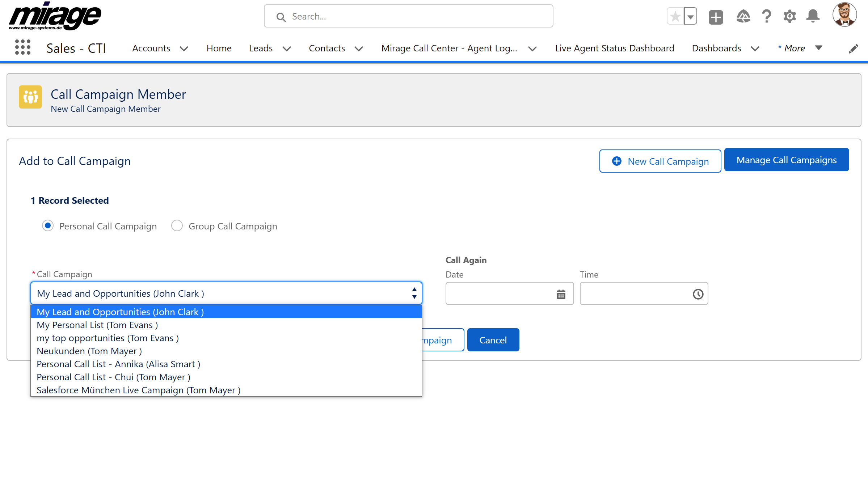Open the Trailhead guidance icon
Viewport: 868px width, 482px height.
743,17
